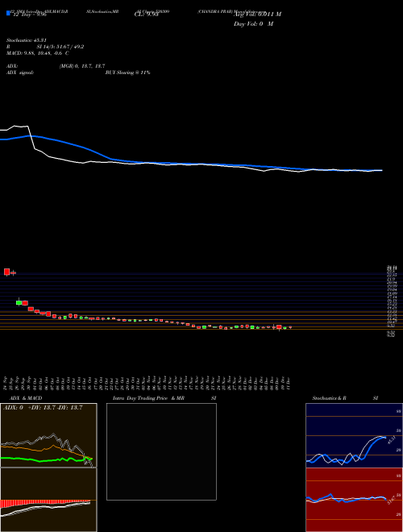Click the red MACD histogram bars
The image size is (403, 532).
[x=45, y=502]
